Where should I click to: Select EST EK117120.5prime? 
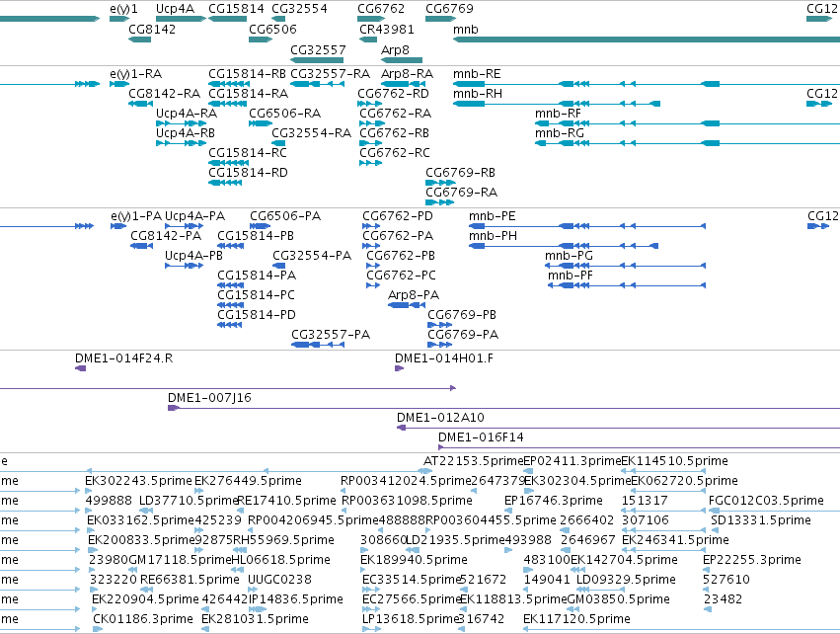tap(576, 619)
